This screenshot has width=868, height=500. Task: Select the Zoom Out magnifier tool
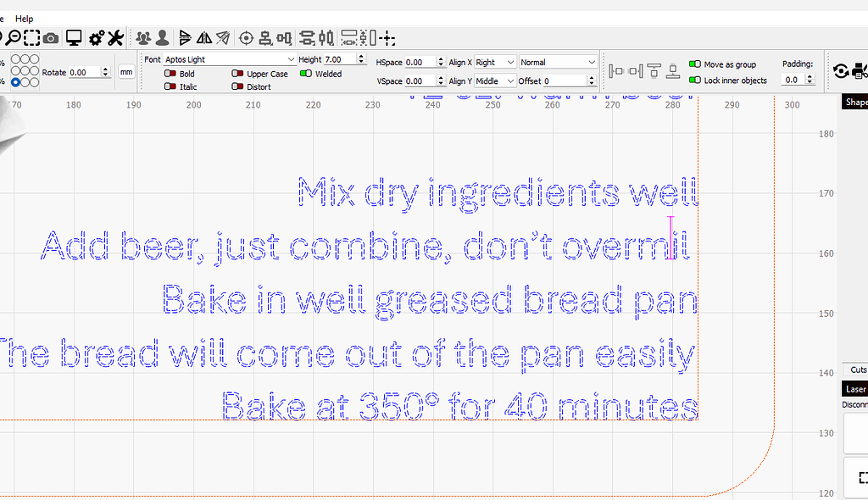(14, 37)
